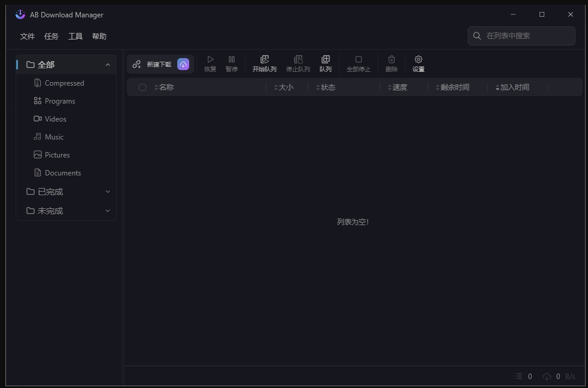Image resolution: width=588 pixels, height=388 pixels.
Task: Click the cloud download speed icon in status bar
Action: click(x=547, y=376)
